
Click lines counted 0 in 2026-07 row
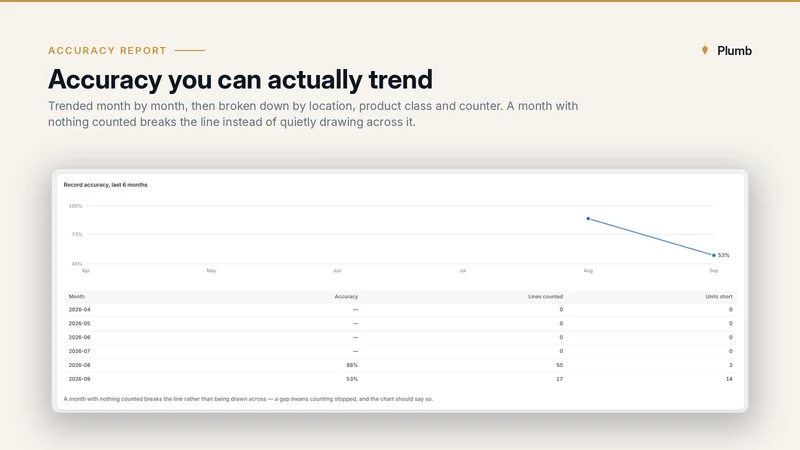(561, 351)
